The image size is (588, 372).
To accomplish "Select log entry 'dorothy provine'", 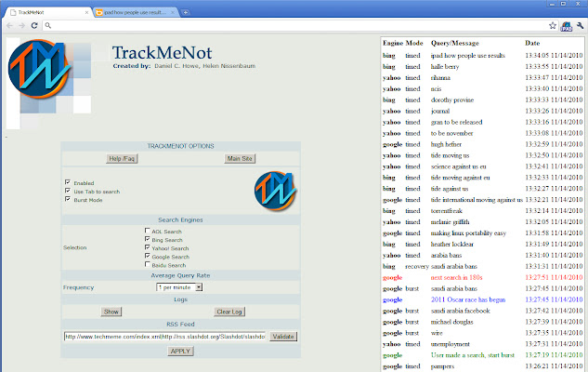I will pos(452,100).
